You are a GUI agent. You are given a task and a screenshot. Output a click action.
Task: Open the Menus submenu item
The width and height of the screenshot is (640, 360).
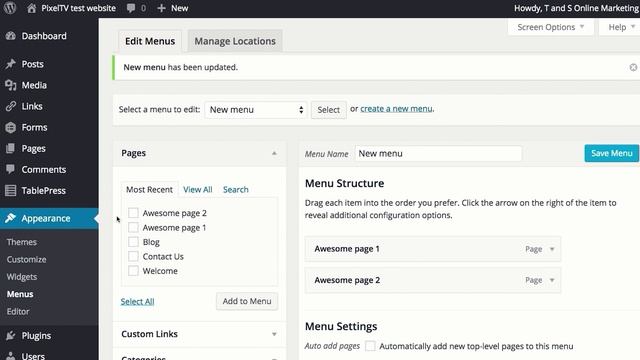point(20,294)
